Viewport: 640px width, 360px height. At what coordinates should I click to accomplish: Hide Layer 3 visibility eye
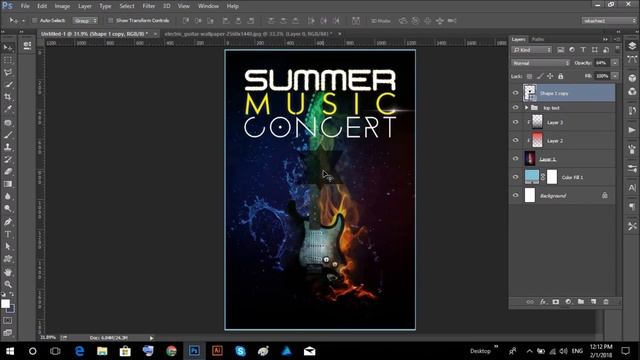516,122
